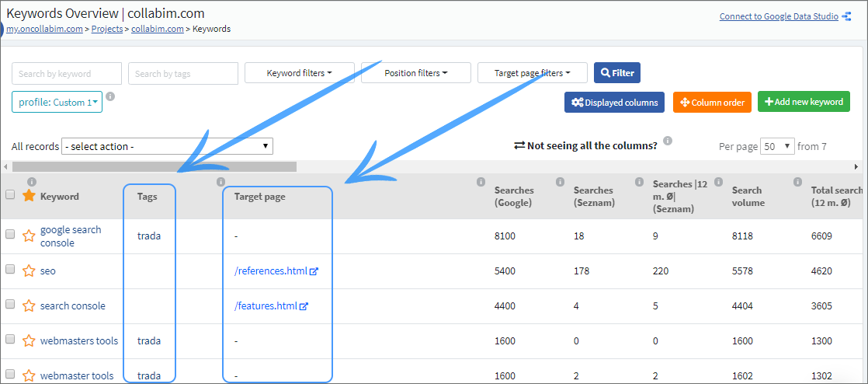Star the webmasters tools keyword
The height and width of the screenshot is (384, 868).
[29, 340]
